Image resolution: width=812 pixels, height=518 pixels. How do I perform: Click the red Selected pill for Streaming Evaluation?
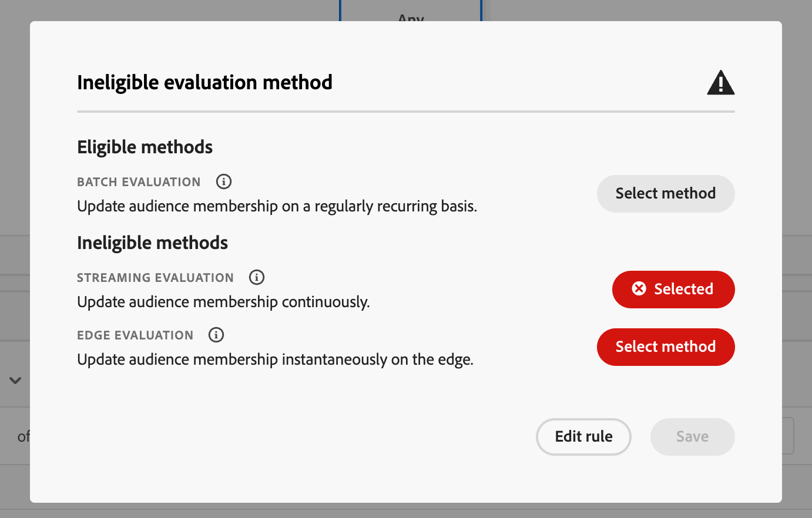click(673, 289)
